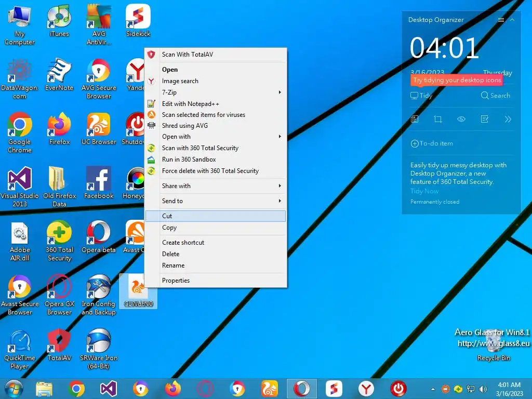Click the volume speaker tray icon
Image resolution: width=532 pixels, height=399 pixels.
483,389
